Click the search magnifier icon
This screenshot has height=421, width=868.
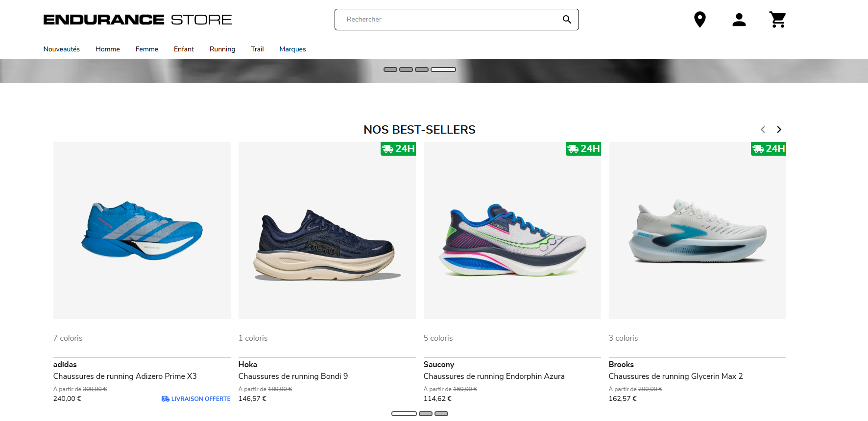pos(567,20)
